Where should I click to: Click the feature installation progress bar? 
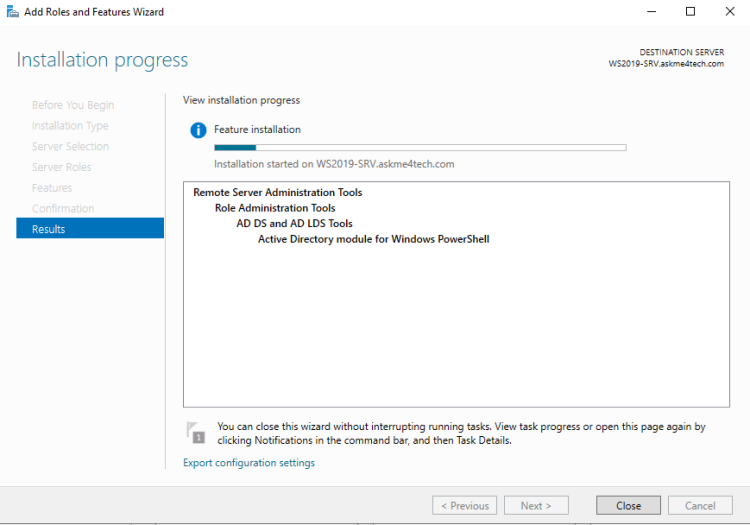click(x=420, y=148)
